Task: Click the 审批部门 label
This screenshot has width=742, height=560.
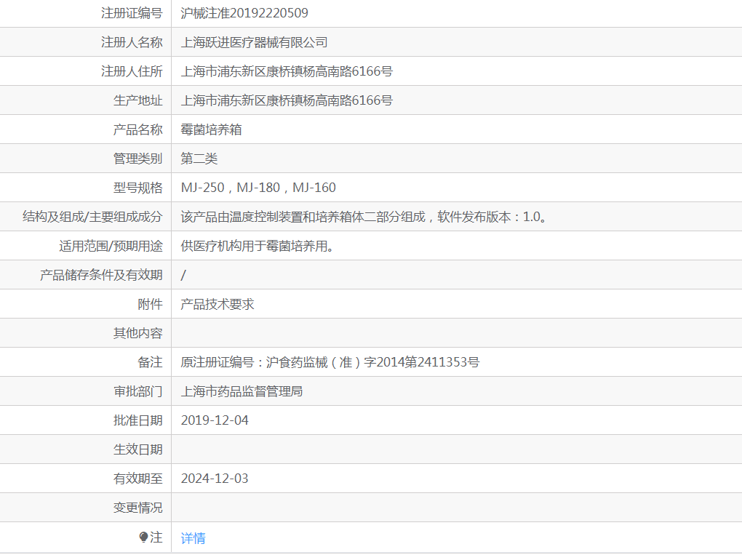Action: [137, 391]
